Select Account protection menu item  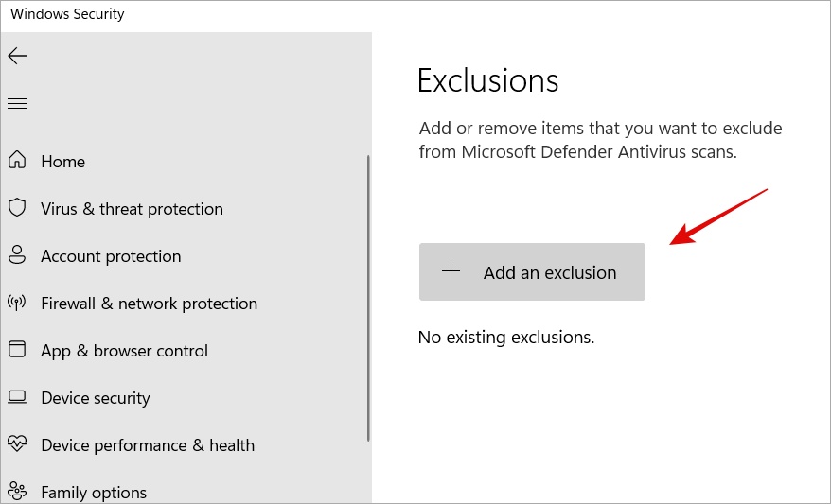pyautogui.click(x=111, y=256)
